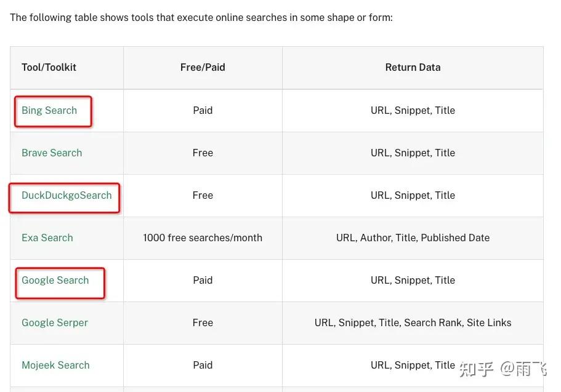Open the Bing Search link
Screen dimensions: 561x392
(x=49, y=111)
